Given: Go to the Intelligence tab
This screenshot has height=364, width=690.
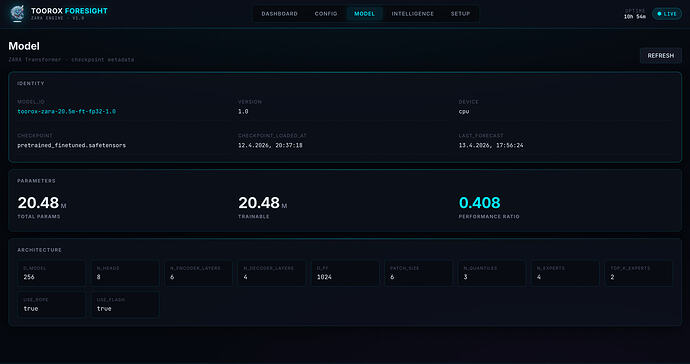Looking at the screenshot, I should 413,14.
